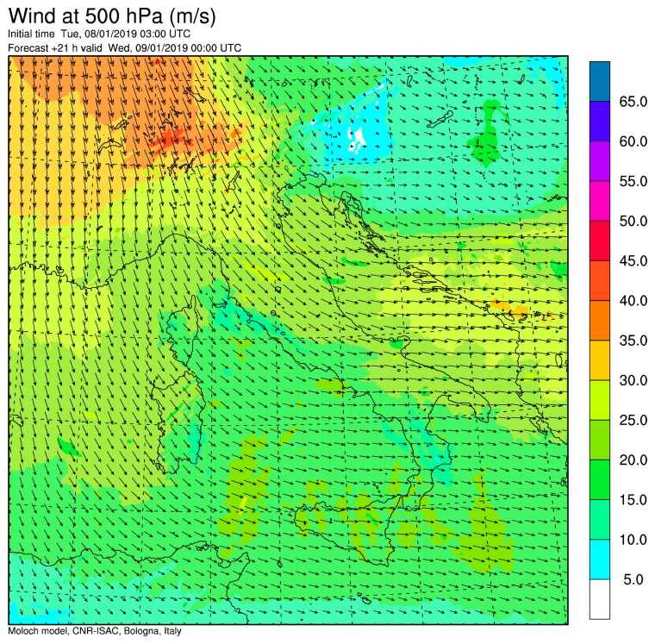Viewport: 655px width, 644px height.
Task: Click the yellow-green swatch between 25.0 and 30.0
Action: point(600,400)
